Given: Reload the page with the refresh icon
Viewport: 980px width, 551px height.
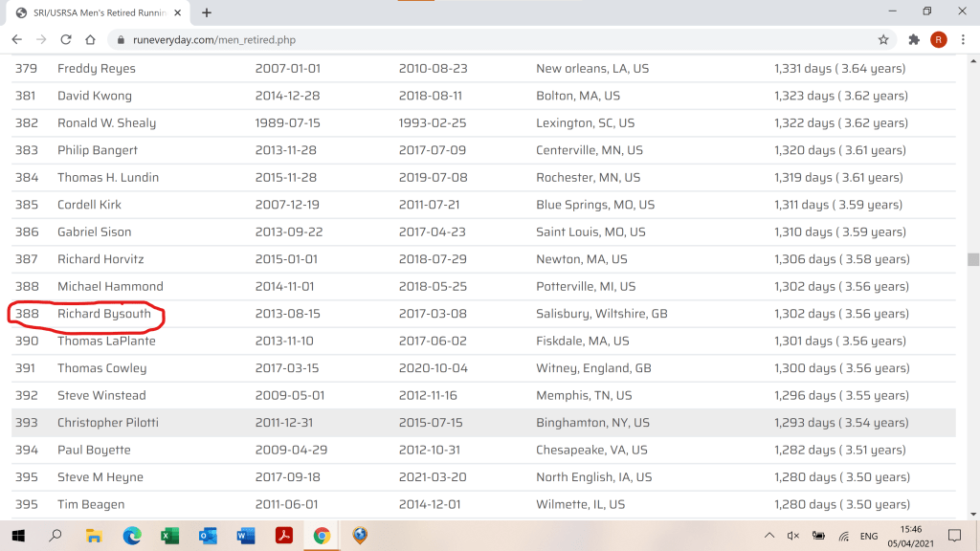Looking at the screenshot, I should tap(66, 39).
